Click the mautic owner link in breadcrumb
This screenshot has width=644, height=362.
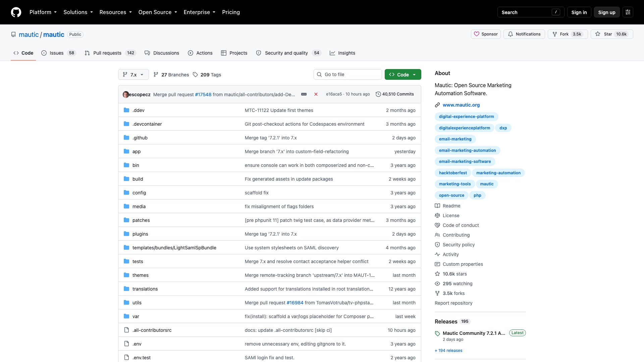coord(29,35)
